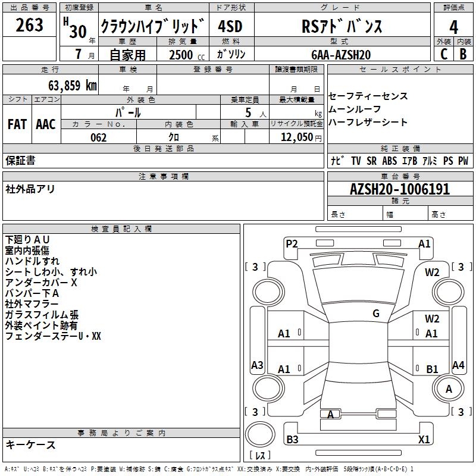Select 保証書 in later-shipped parts
The width and height of the screenshot is (476, 476).
(20, 160)
